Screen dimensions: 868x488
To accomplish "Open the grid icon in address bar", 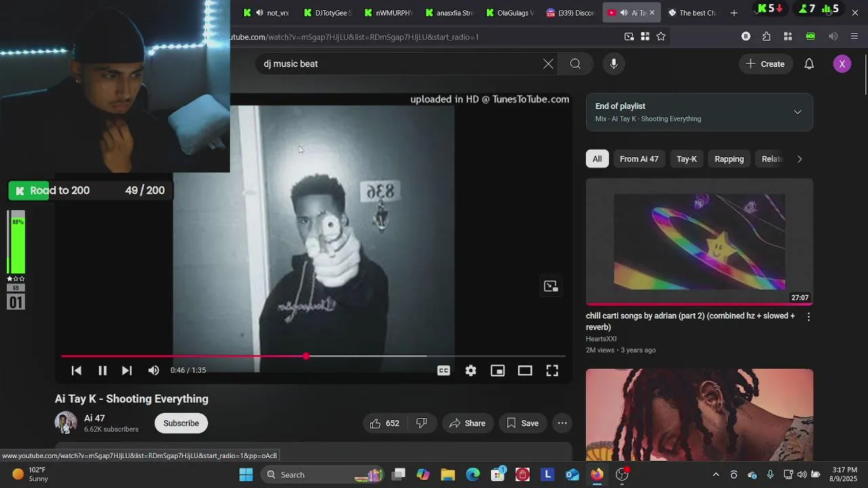I will coord(645,37).
